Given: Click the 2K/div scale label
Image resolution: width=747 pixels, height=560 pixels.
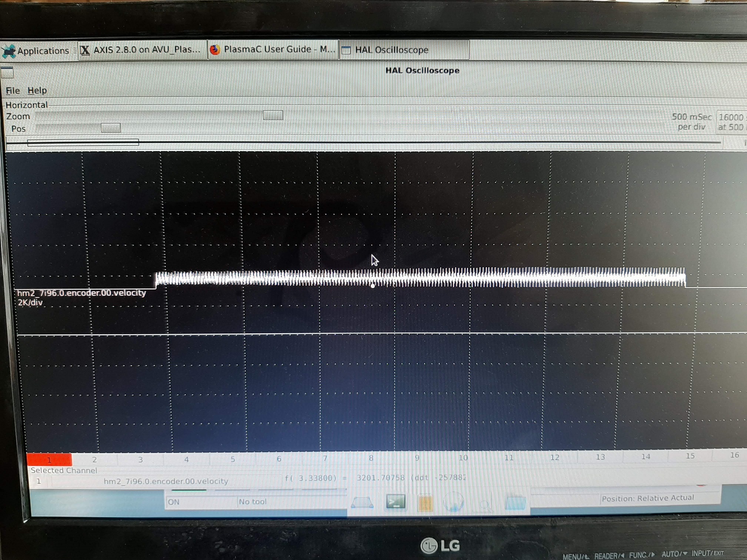Looking at the screenshot, I should click(x=30, y=303).
